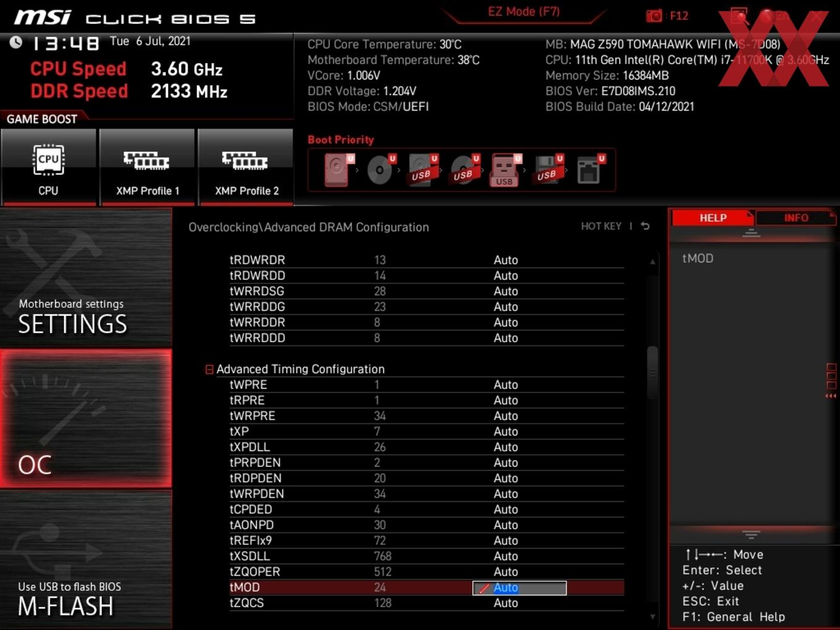Select the USB hard disk boot icon
The image size is (840, 630).
[422, 170]
